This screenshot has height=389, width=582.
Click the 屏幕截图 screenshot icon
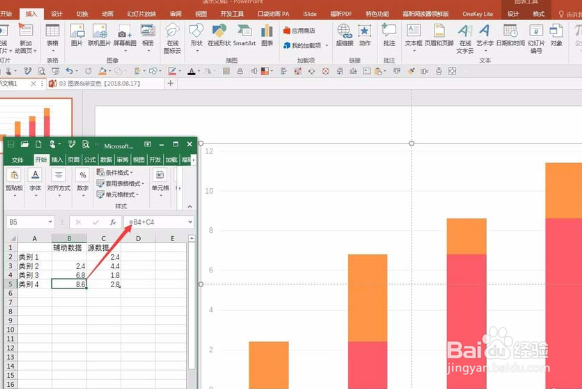point(125,31)
